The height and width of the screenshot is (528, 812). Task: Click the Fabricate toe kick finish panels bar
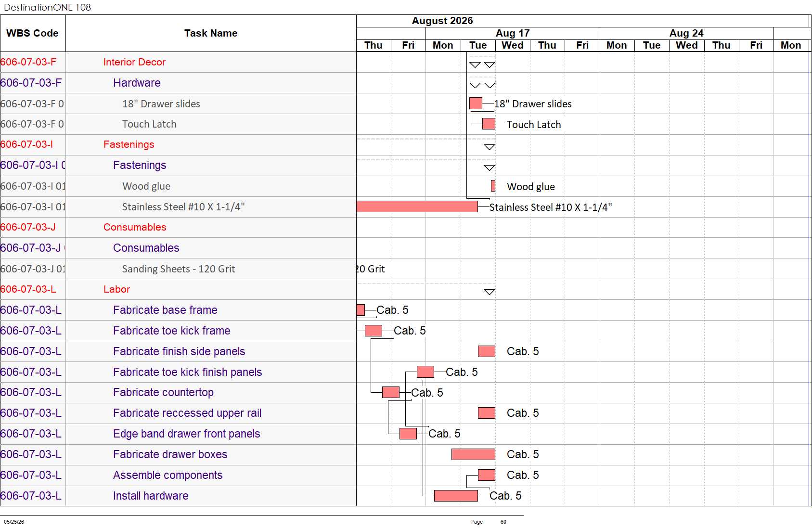click(425, 372)
